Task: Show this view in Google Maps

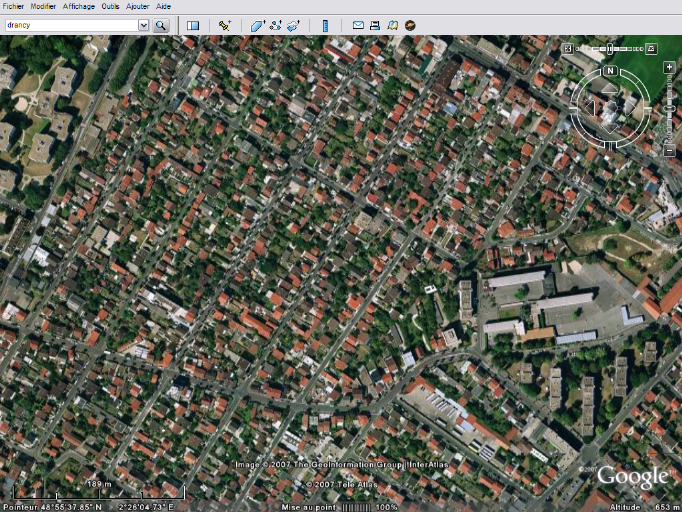Action: click(392, 25)
